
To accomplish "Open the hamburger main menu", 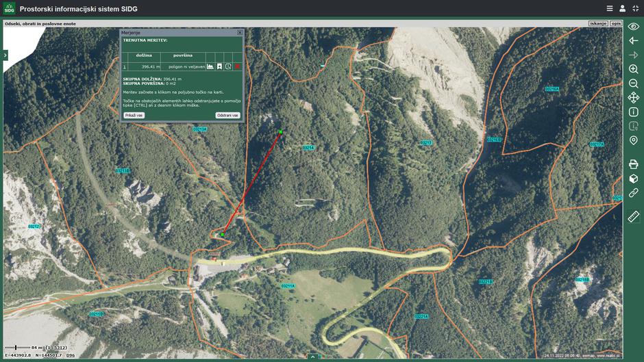I will pyautogui.click(x=610, y=8).
